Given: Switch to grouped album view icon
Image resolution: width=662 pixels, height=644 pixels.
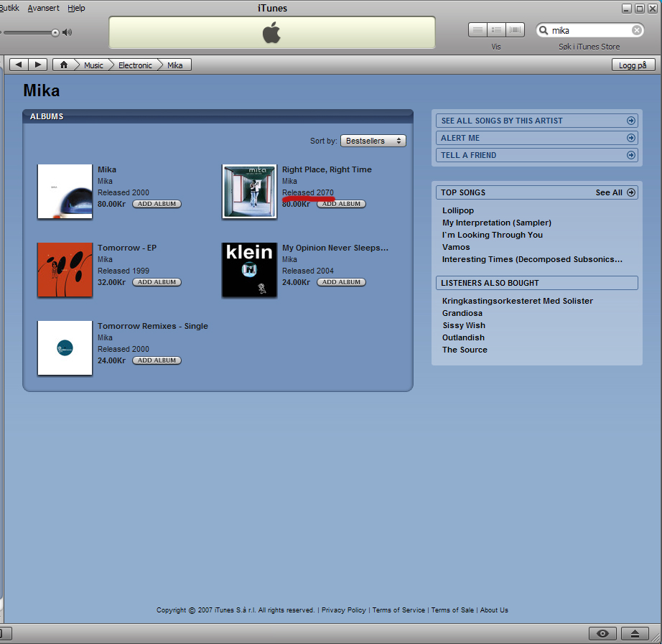Looking at the screenshot, I should [496, 30].
